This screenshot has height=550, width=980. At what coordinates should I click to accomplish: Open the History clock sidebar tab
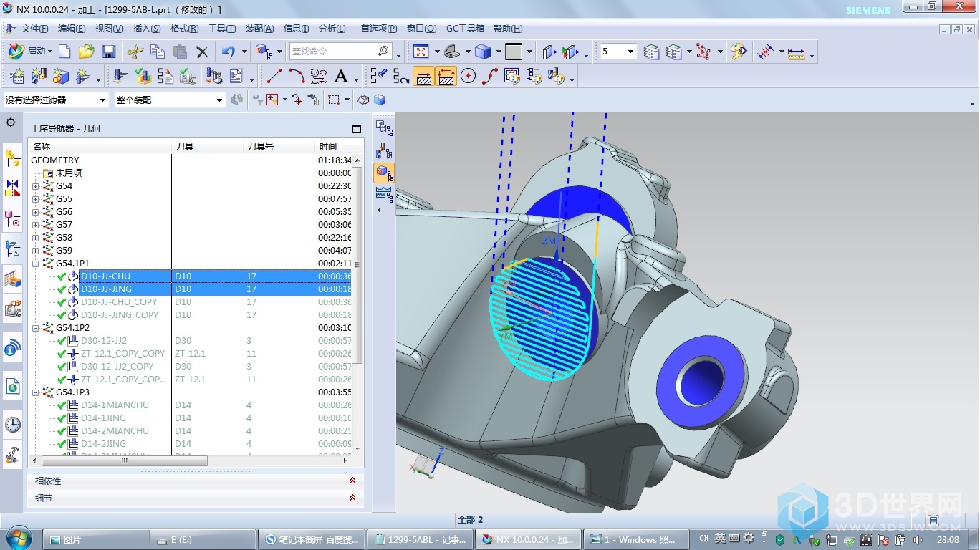12,425
